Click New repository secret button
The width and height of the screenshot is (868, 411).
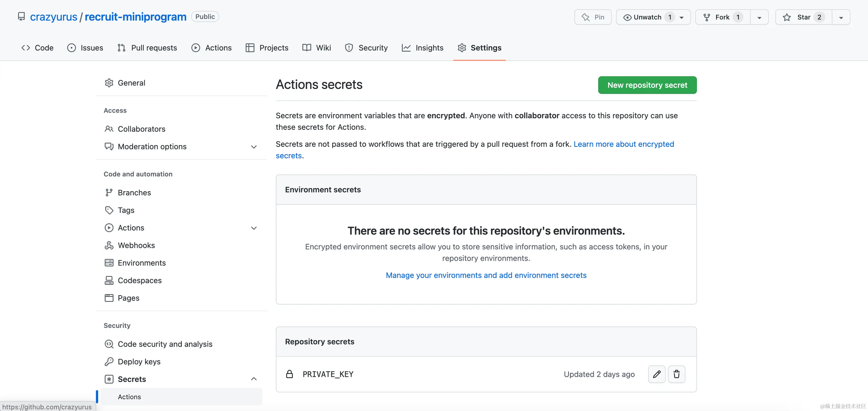coord(647,85)
